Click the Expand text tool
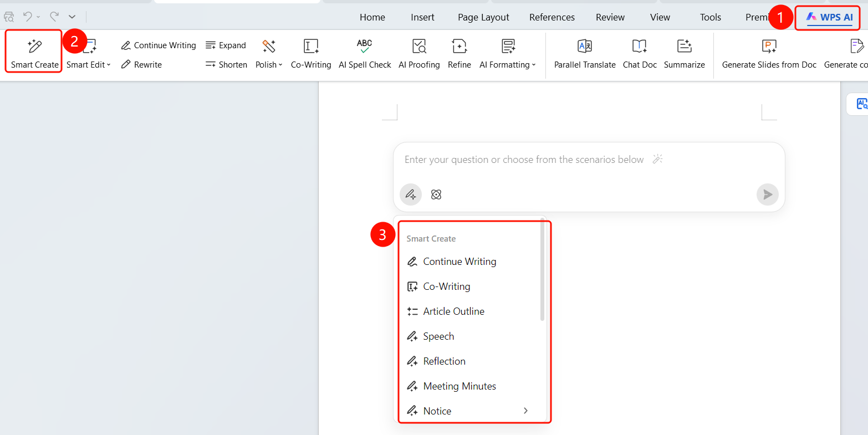Image resolution: width=868 pixels, height=435 pixels. point(226,45)
